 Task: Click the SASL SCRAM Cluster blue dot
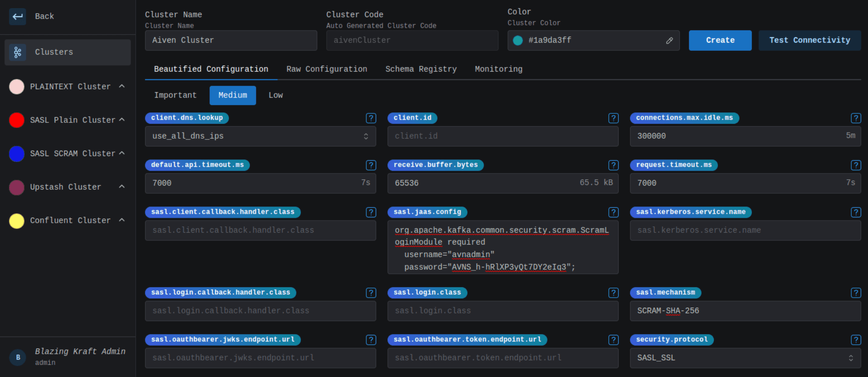[17, 153]
